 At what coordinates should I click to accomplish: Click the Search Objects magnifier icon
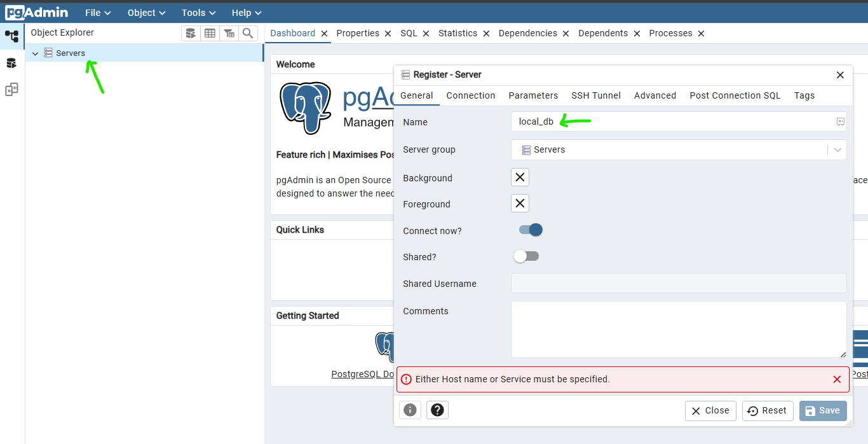click(248, 33)
